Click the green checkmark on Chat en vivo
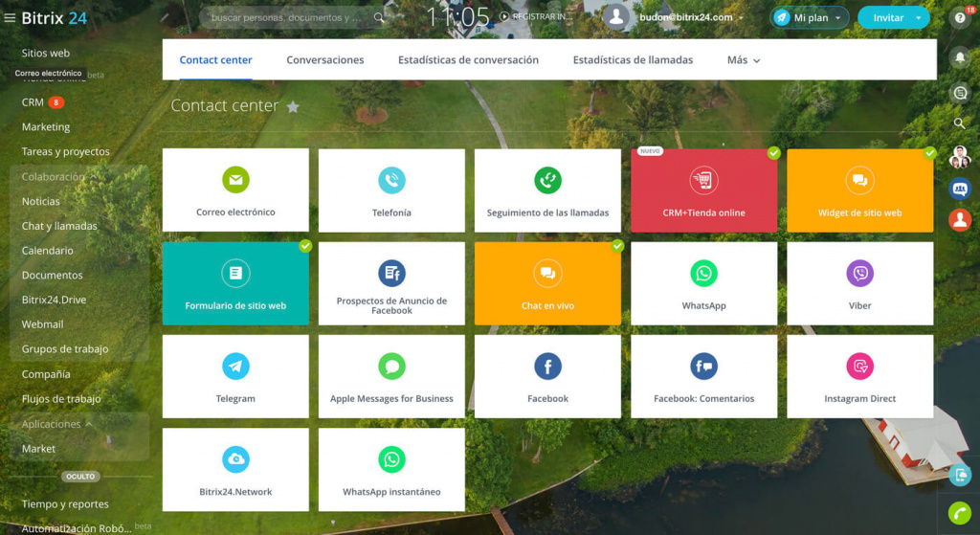This screenshot has width=980, height=535. [617, 246]
